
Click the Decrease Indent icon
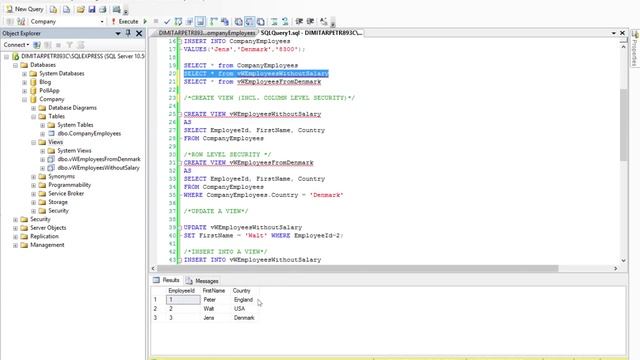coord(299,21)
